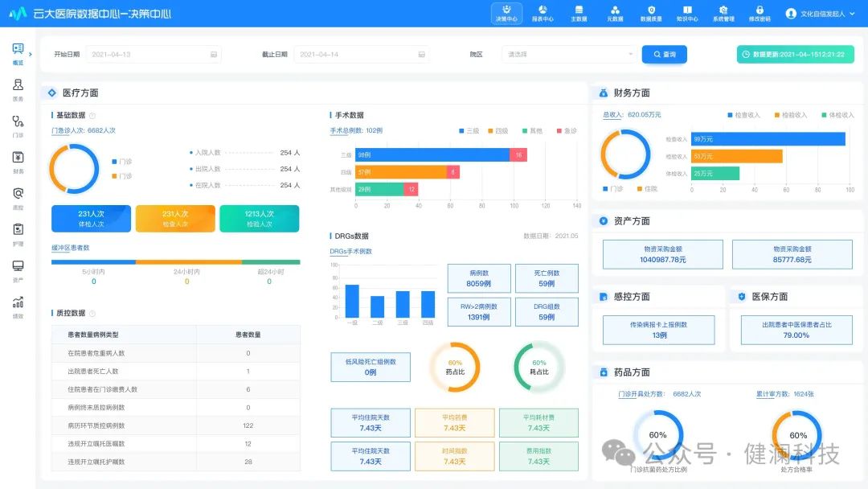Select the 绩效 icon at sidebar bottom
Image resolution: width=868 pixels, height=489 pixels.
click(18, 306)
